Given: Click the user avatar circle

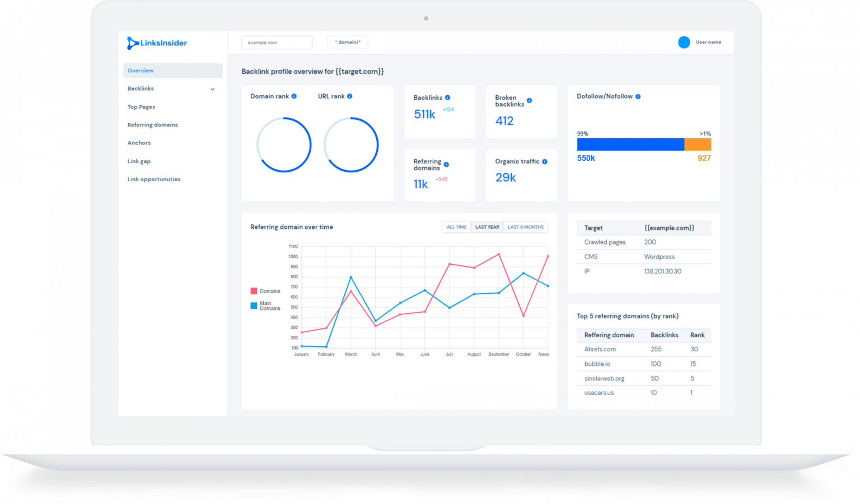Looking at the screenshot, I should (684, 42).
